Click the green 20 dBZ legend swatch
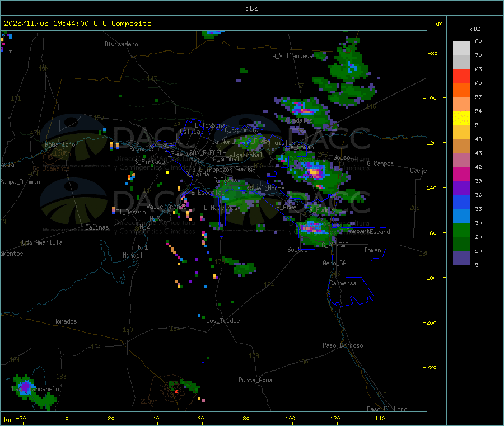This screenshot has height=426, width=504. coord(461,230)
